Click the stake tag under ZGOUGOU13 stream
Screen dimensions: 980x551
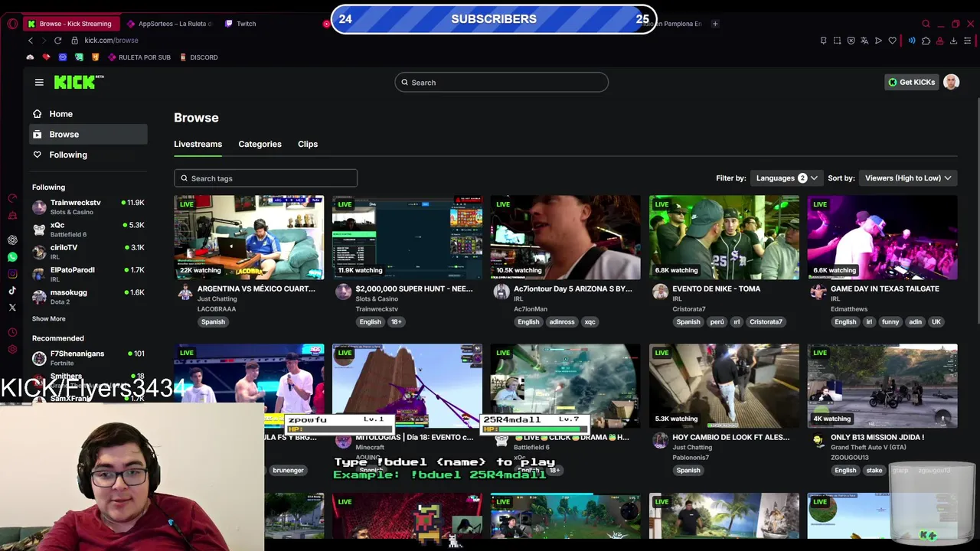tap(874, 470)
